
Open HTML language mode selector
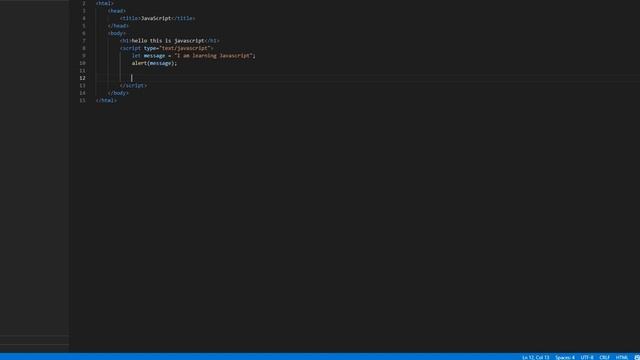pos(621,357)
